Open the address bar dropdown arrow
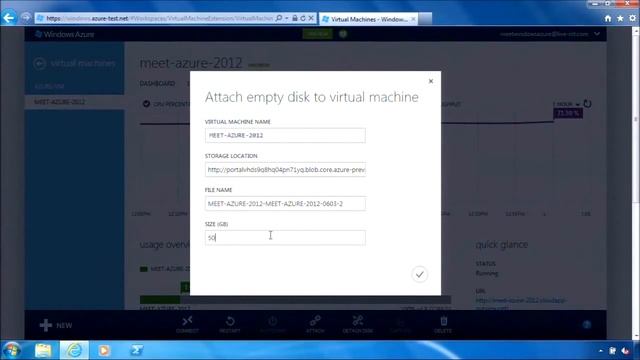This screenshot has height=360, width=640. (x=287, y=18)
